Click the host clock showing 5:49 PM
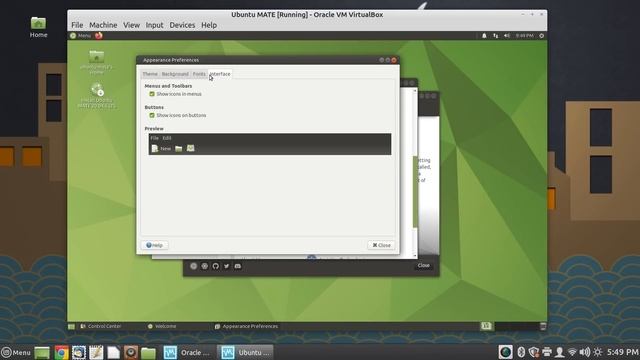This screenshot has width=640, height=360. click(622, 352)
